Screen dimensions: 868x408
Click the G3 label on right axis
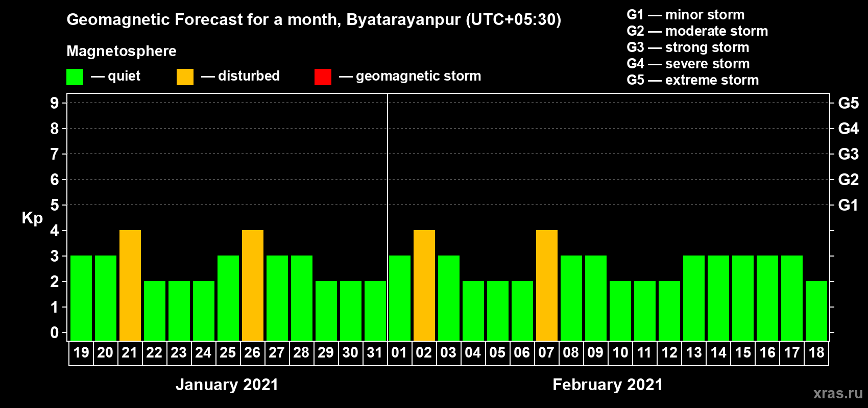point(849,154)
